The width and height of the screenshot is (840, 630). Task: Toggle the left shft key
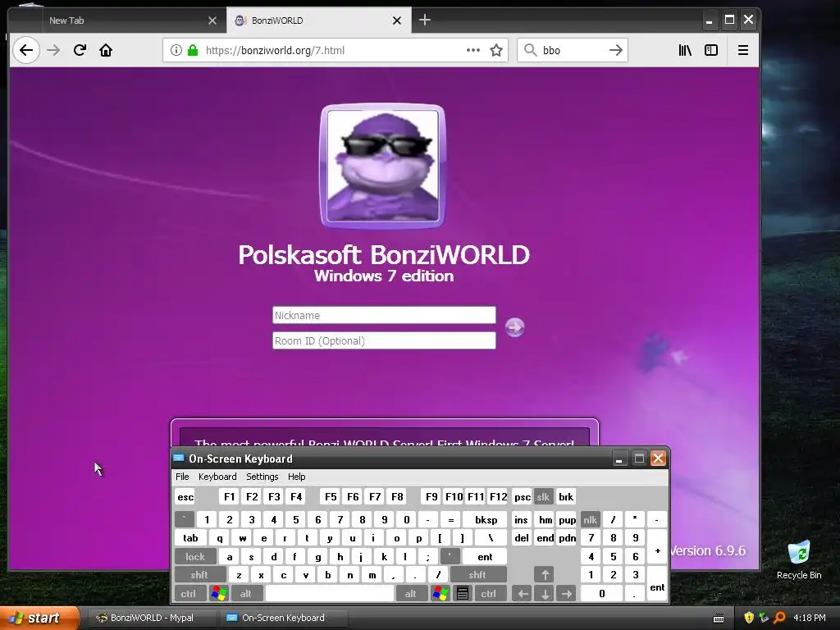click(199, 575)
